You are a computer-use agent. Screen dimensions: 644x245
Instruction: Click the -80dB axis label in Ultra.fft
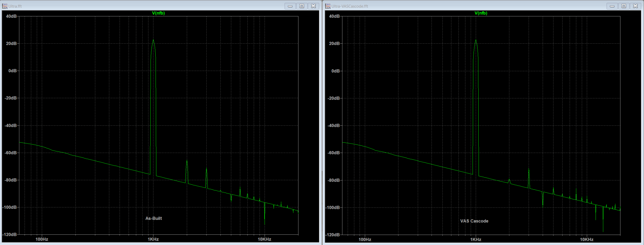tap(10, 180)
